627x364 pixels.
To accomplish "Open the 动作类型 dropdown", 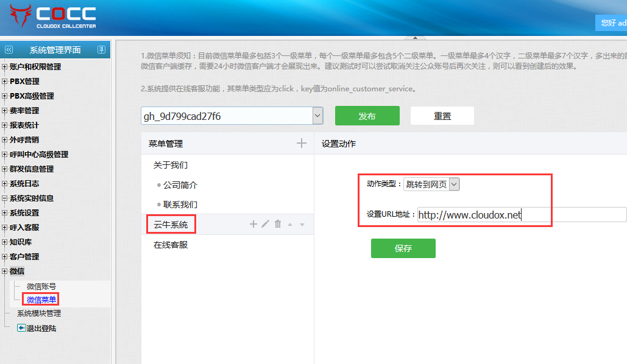I will pyautogui.click(x=454, y=184).
